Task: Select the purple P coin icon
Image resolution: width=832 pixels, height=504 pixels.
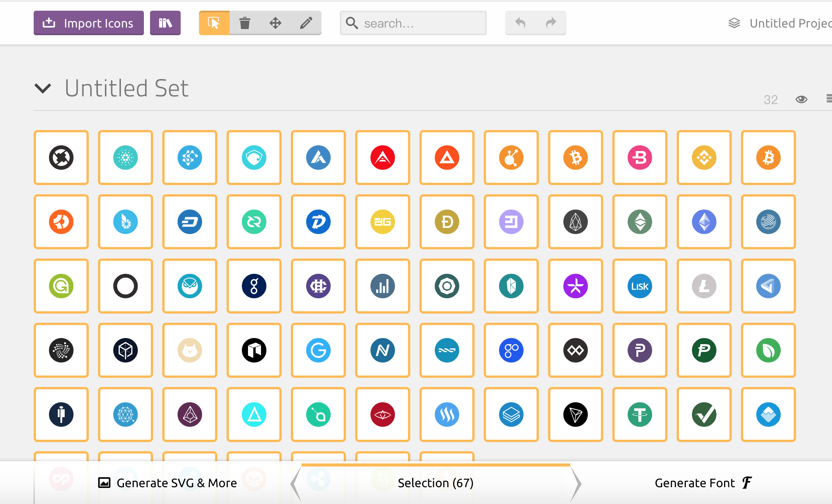Action: (x=640, y=350)
